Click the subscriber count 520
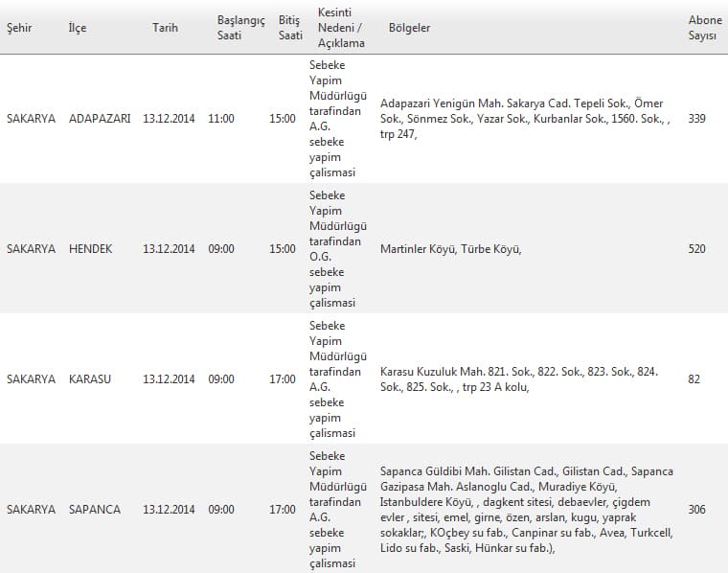This screenshot has height=573, width=728. point(697,249)
